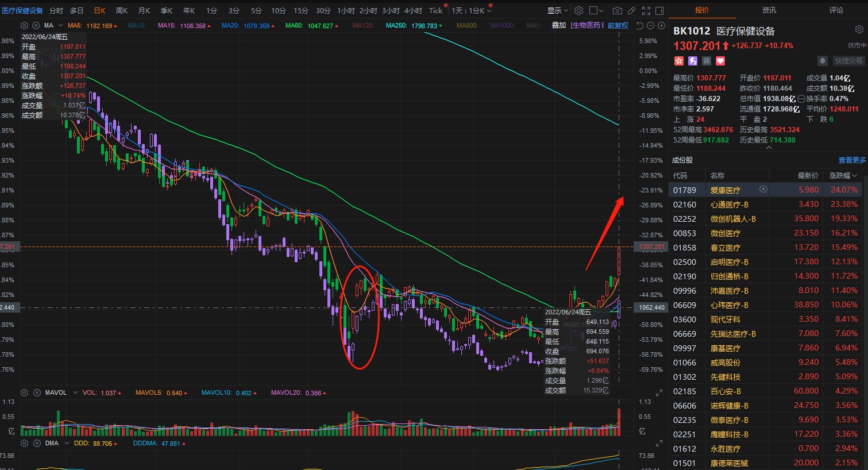Image resolution: width=868 pixels, height=470 pixels.
Task: Click the purple lightning level-2 icon
Action: 693,61
